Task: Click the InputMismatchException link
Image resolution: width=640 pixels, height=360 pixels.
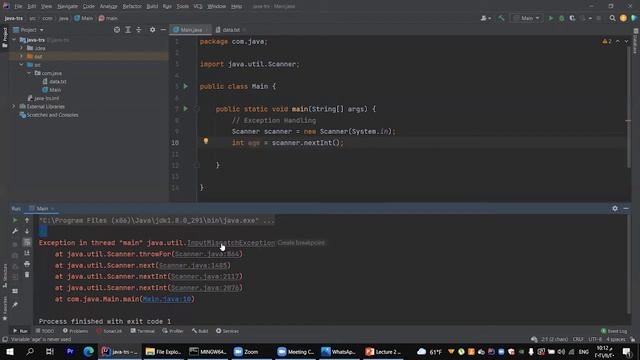Action: click(x=231, y=243)
